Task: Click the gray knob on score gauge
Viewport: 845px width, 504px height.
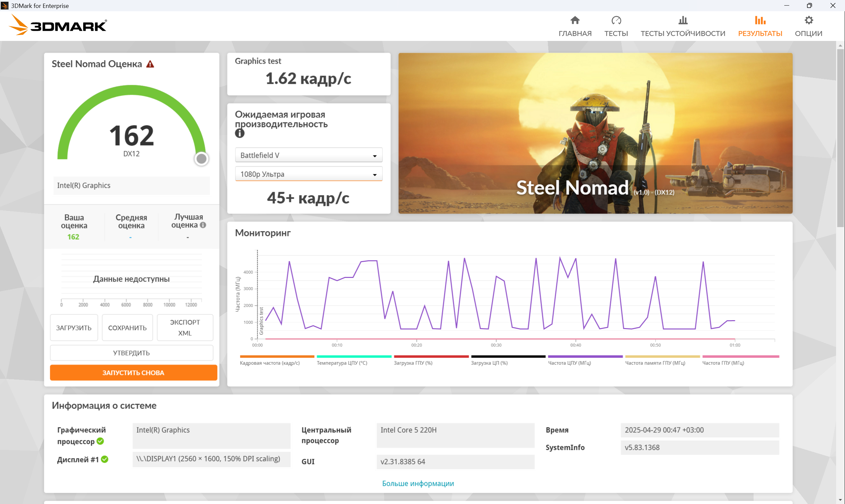Action: click(201, 159)
